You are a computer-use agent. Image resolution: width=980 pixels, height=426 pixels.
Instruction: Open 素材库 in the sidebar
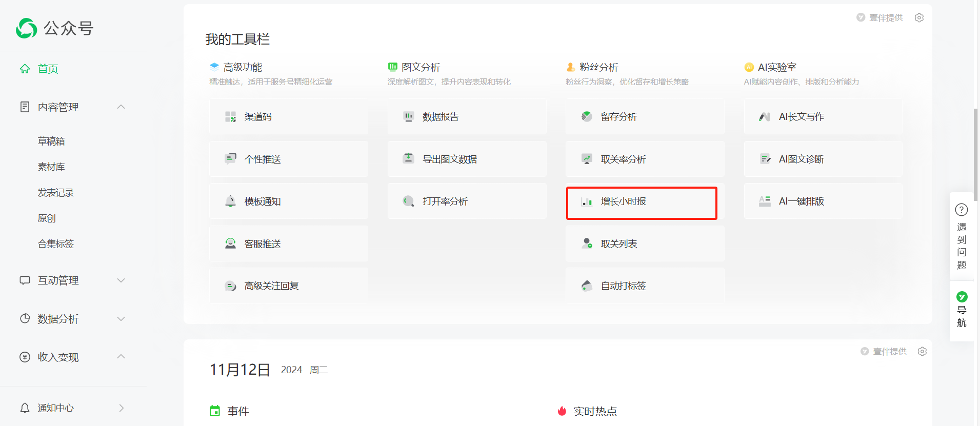pyautogui.click(x=51, y=167)
